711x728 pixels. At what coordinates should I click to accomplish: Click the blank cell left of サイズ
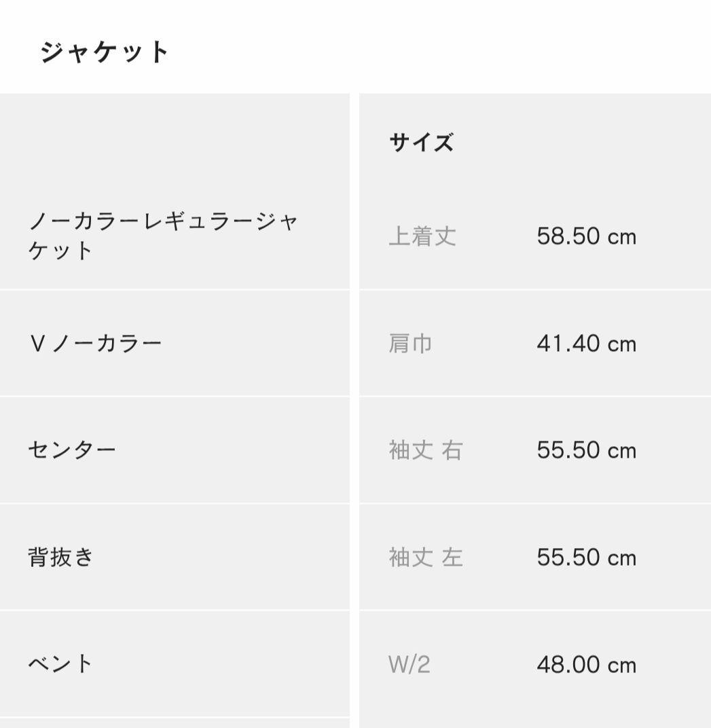(x=175, y=143)
